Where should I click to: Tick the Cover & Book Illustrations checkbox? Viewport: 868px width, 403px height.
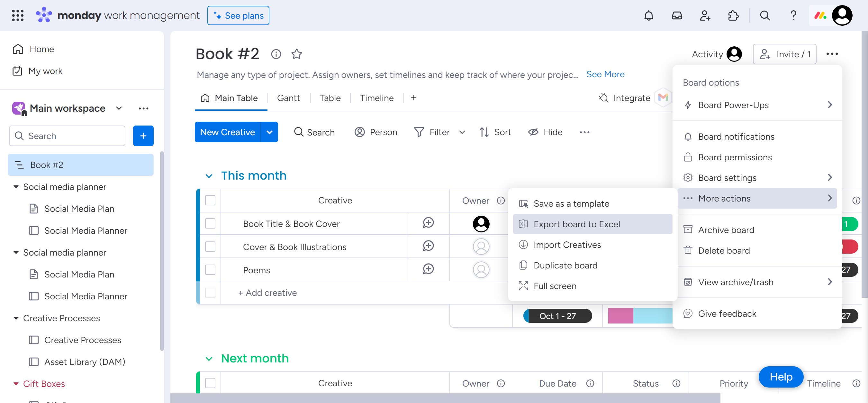point(210,247)
